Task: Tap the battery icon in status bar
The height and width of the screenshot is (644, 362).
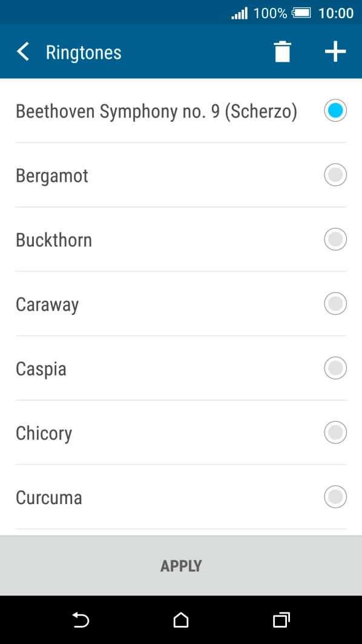Action: 301,13
